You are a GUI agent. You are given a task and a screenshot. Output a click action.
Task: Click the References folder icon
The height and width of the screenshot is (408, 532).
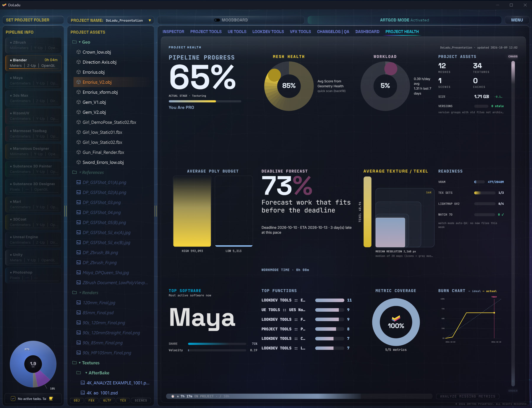[x=74, y=172]
